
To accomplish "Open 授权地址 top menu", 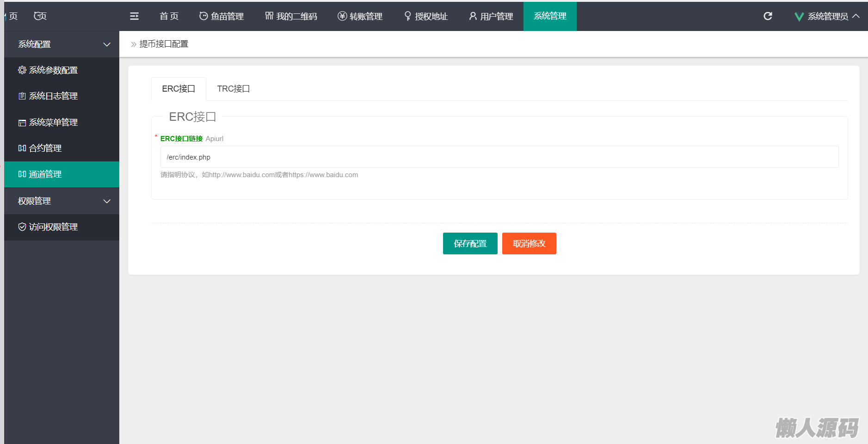I will point(426,16).
